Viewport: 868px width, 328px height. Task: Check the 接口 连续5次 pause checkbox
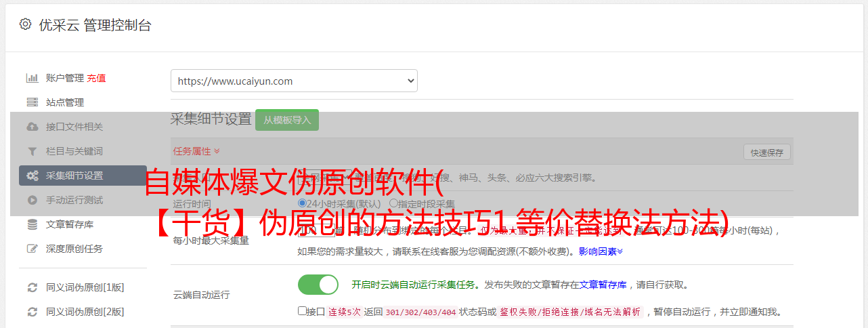302,312
